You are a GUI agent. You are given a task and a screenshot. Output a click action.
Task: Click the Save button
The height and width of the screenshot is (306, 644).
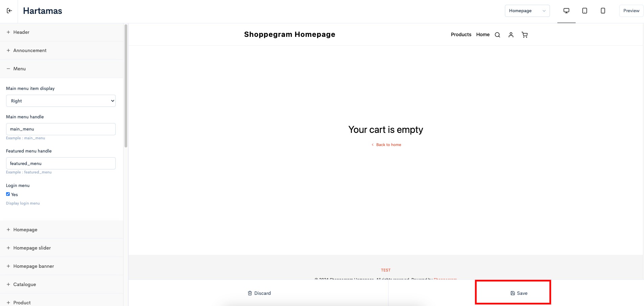click(519, 293)
